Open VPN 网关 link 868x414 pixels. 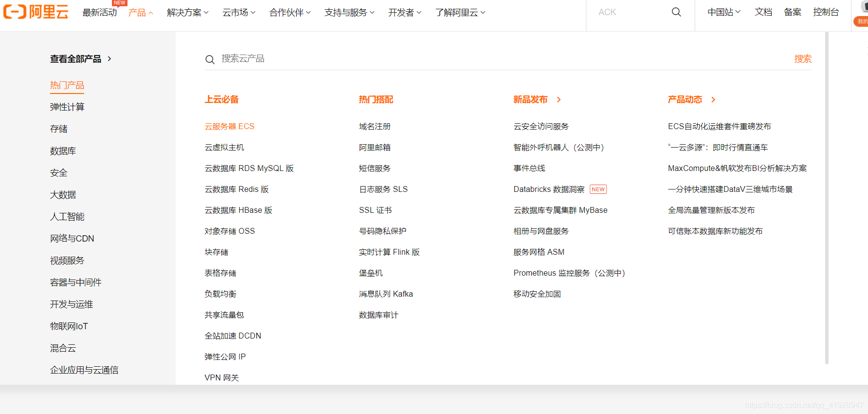(222, 378)
